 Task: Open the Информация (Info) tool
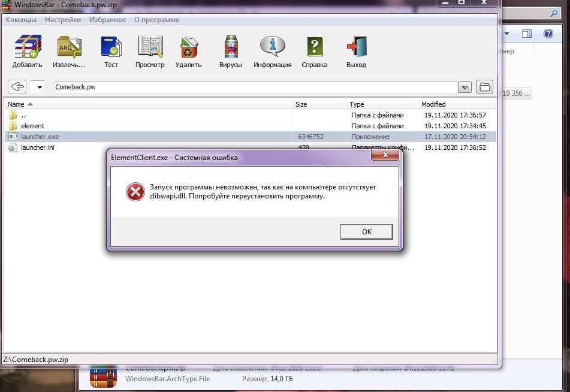(x=272, y=47)
